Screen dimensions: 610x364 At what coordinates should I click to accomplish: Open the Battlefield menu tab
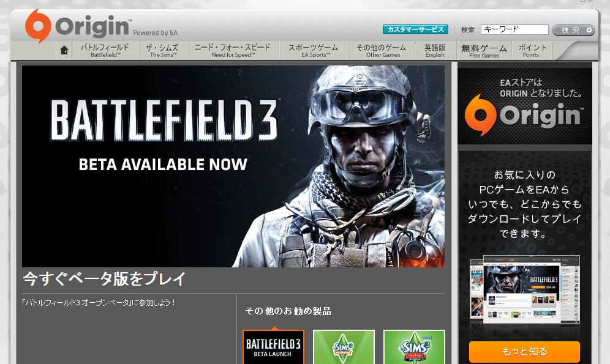click(105, 51)
